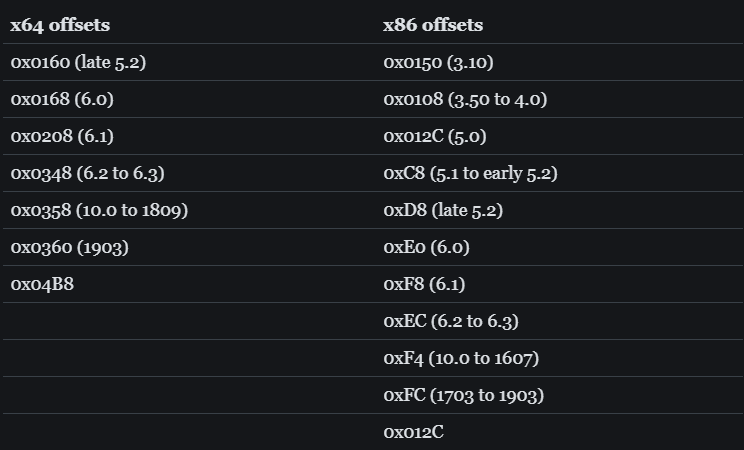Click the 0xD8 (late 5.2) entry
744x450 pixels.
click(x=443, y=210)
